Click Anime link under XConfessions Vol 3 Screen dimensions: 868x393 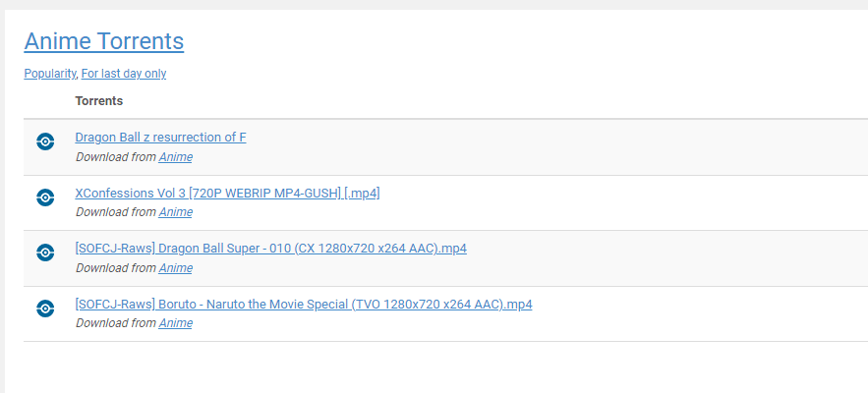(x=176, y=212)
